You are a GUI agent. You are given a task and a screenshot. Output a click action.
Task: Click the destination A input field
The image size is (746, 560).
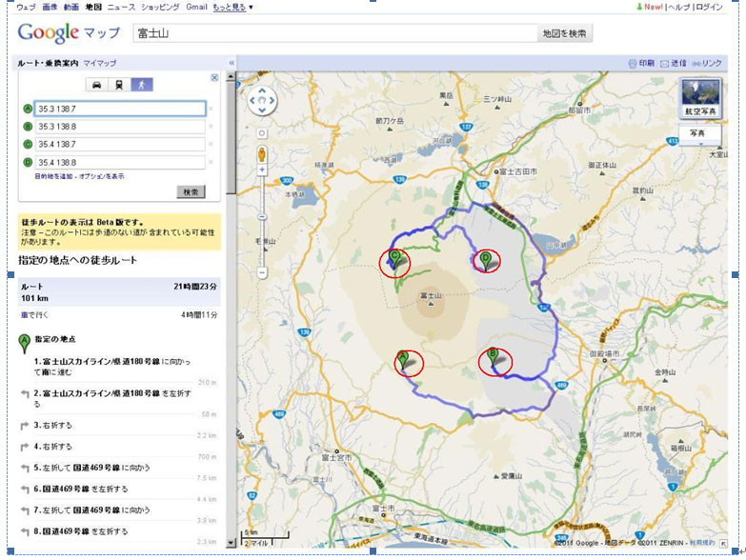click(120, 109)
